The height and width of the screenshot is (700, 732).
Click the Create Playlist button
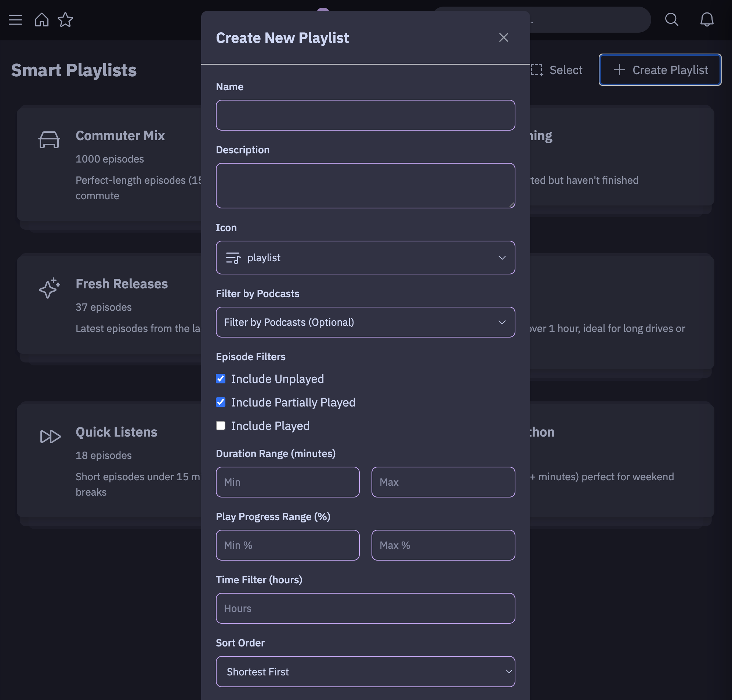[660, 70]
